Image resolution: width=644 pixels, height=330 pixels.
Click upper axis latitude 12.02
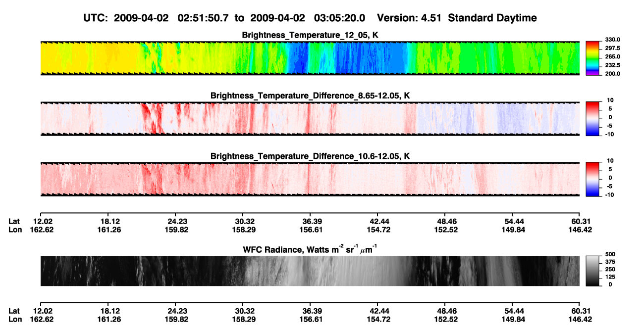pos(43,221)
